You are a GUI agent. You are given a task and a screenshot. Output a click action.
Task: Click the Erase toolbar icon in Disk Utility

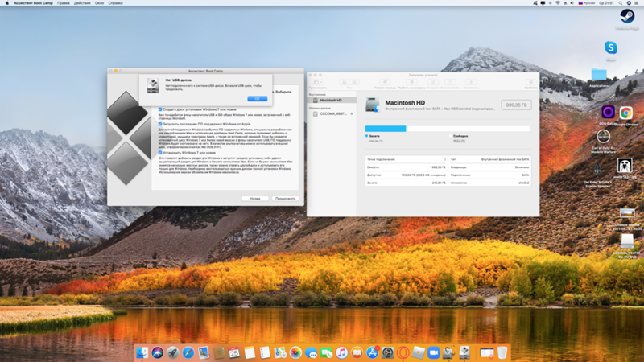tap(433, 82)
